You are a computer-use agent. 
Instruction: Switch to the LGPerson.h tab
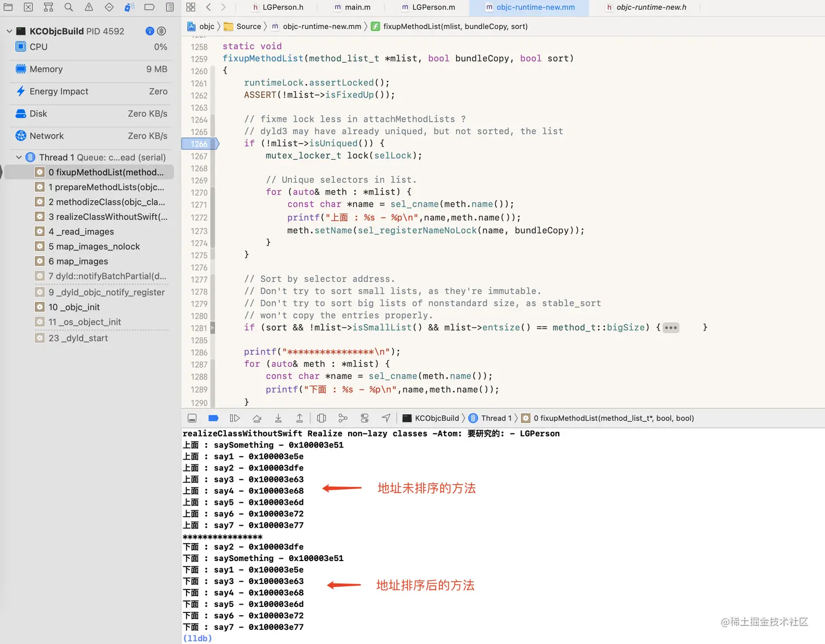[x=278, y=7]
